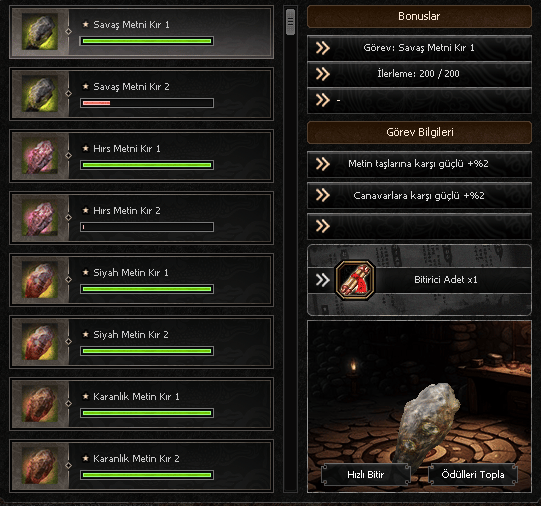The width and height of the screenshot is (541, 506).
Task: Click the Savaş Metni Kır 2 stone icon
Action: (x=40, y=94)
